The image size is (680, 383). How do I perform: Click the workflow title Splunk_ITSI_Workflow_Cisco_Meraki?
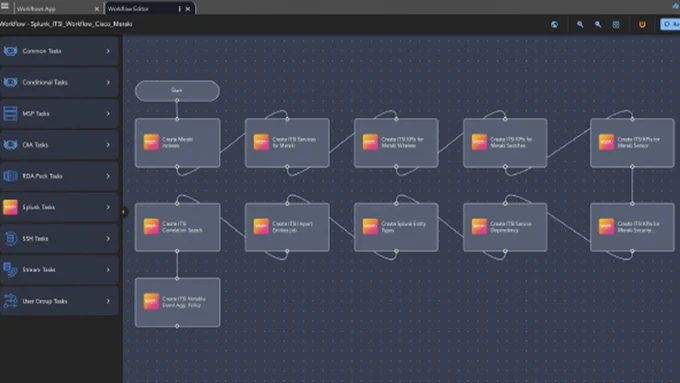pos(81,24)
